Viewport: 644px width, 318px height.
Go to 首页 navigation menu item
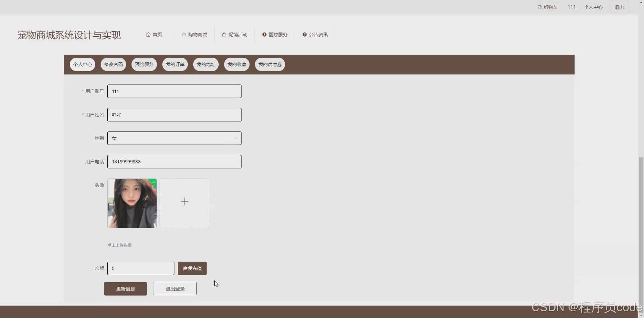(x=154, y=35)
